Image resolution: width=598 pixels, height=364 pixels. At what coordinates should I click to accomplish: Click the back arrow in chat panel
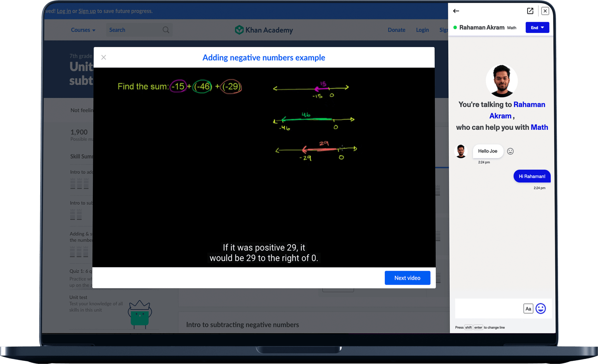[x=456, y=11]
